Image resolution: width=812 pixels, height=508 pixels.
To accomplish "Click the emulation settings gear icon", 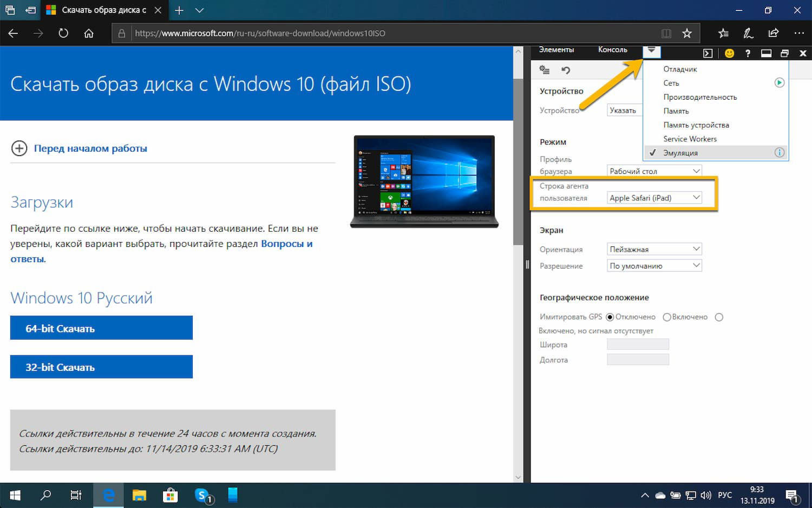I will [544, 70].
